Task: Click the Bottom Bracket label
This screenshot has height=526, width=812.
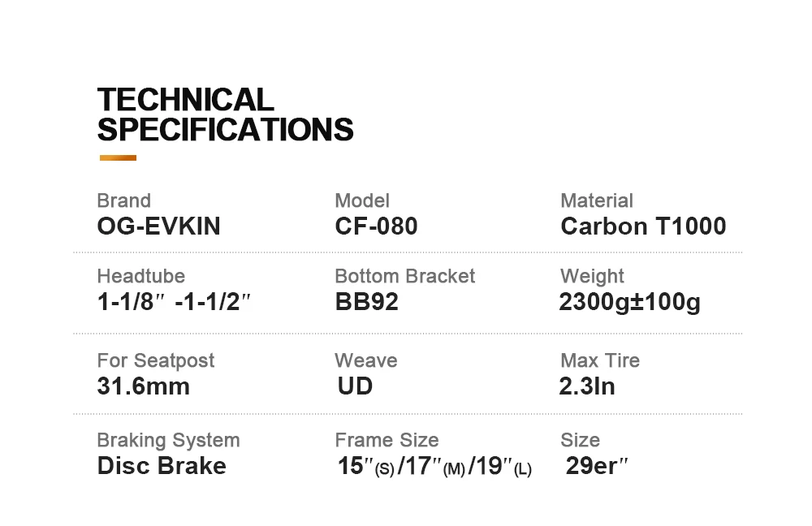Action: pos(404,276)
